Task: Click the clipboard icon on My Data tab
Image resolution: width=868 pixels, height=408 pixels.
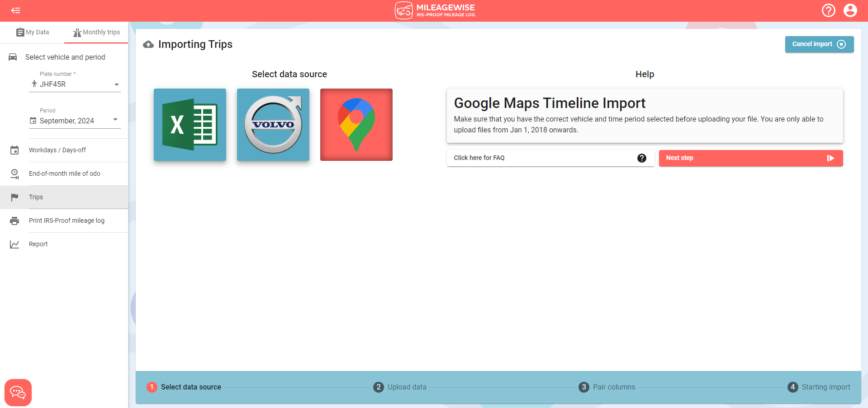Action: [x=20, y=32]
